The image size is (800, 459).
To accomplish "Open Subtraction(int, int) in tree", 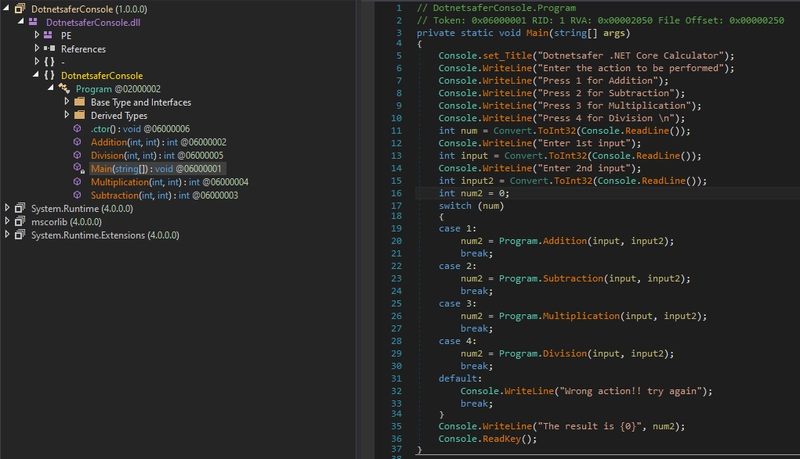I will [164, 195].
